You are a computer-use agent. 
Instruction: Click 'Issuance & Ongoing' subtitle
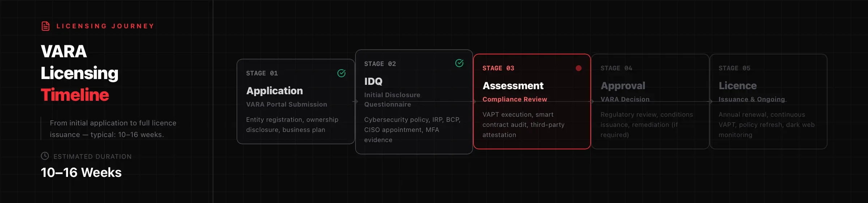point(752,99)
